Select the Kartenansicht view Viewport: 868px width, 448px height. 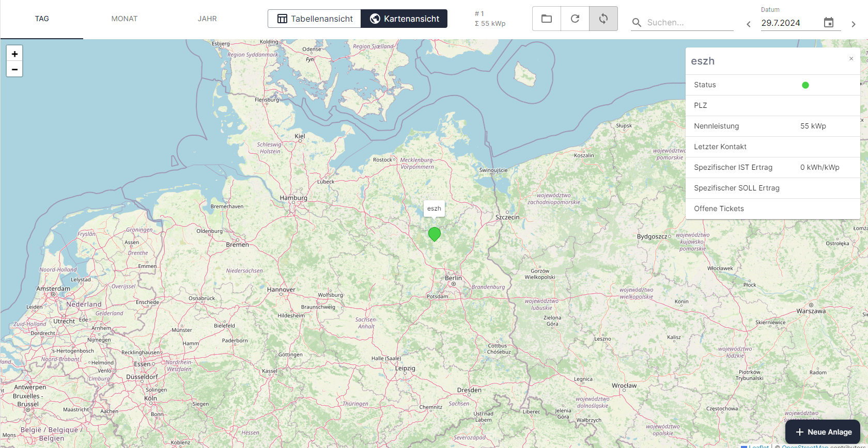(404, 19)
